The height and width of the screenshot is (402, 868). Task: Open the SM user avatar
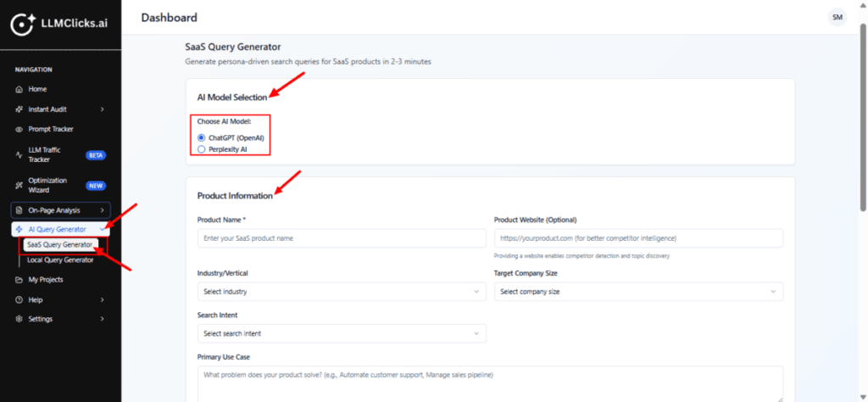coord(837,18)
